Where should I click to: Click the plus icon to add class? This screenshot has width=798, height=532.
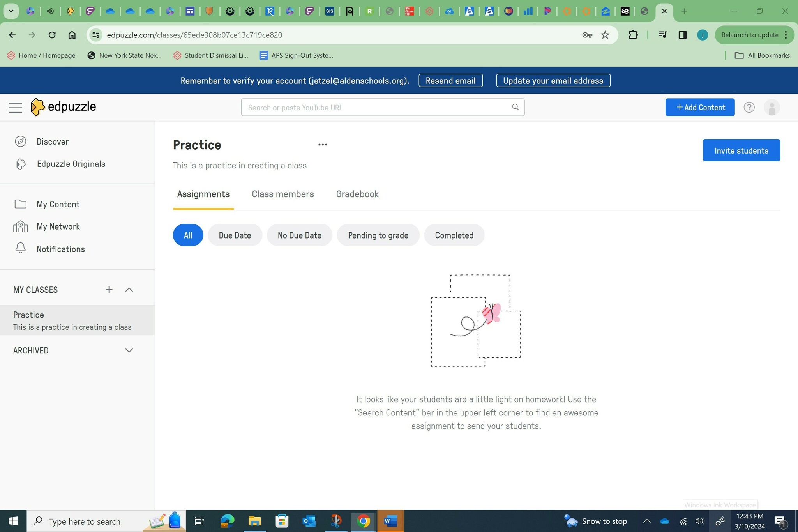(109, 290)
